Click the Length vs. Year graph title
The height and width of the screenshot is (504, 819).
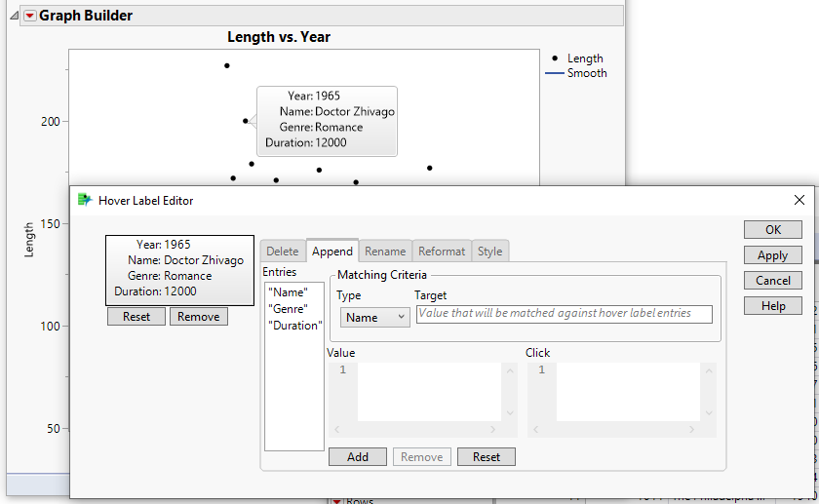279,37
